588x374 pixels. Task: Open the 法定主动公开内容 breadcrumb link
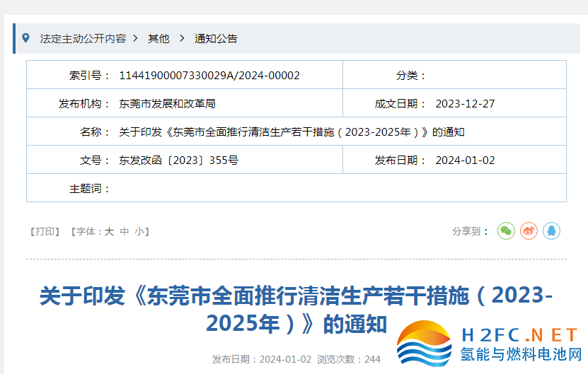pyautogui.click(x=83, y=39)
